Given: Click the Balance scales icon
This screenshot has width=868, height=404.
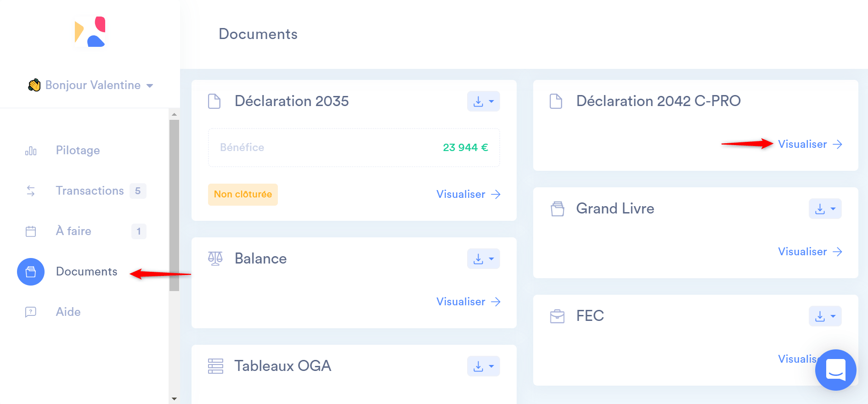Looking at the screenshot, I should click(215, 258).
